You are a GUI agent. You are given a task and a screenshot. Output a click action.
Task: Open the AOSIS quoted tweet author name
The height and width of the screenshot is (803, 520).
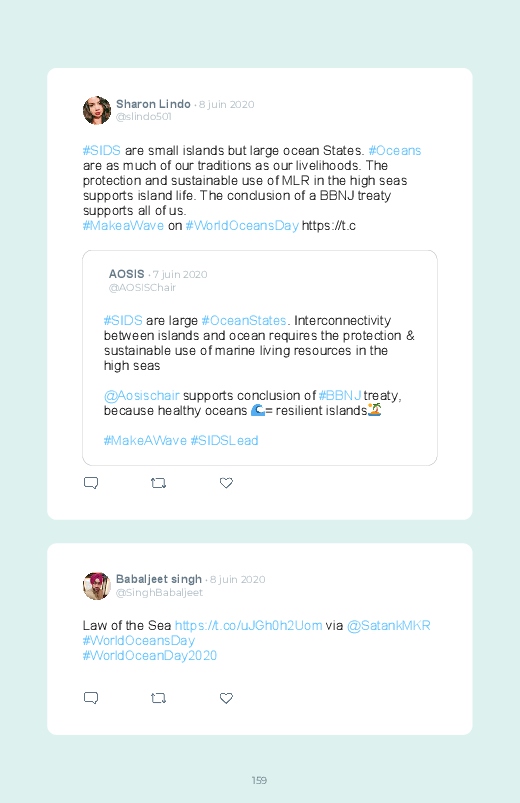coord(127,274)
